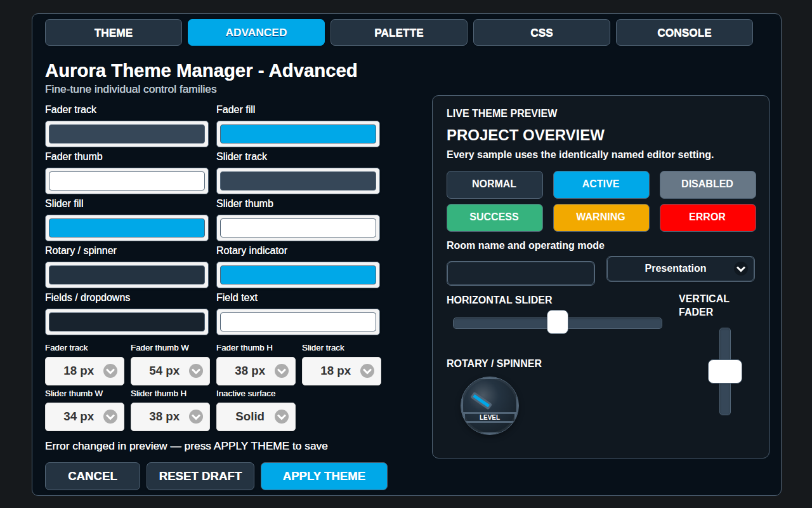This screenshot has width=812, height=508.
Task: Click APPLY THEME to save
Action: click(324, 476)
